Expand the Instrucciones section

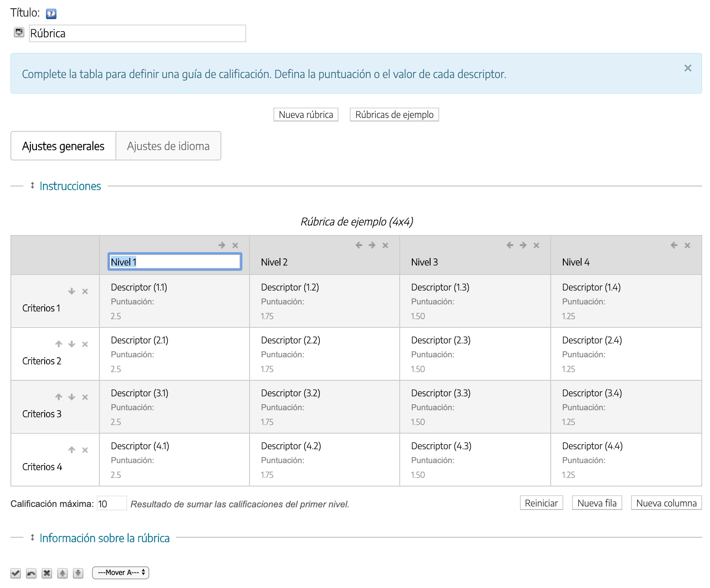tap(70, 186)
